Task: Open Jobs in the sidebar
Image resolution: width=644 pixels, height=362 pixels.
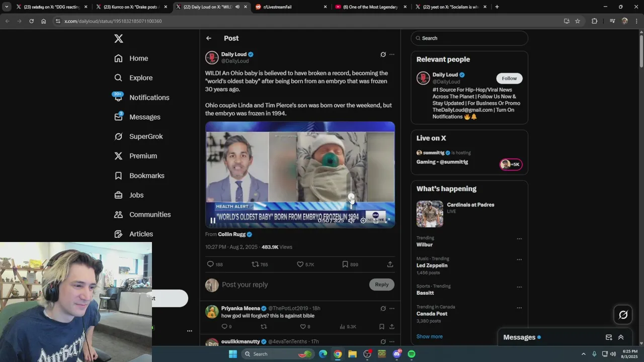Action: click(x=129, y=195)
